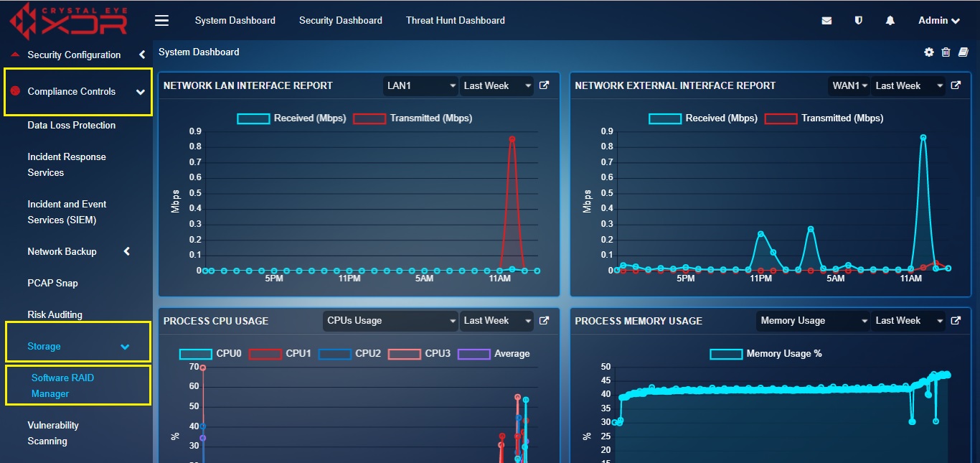
Task: Switch to System Dashboard tab
Action: coord(235,21)
